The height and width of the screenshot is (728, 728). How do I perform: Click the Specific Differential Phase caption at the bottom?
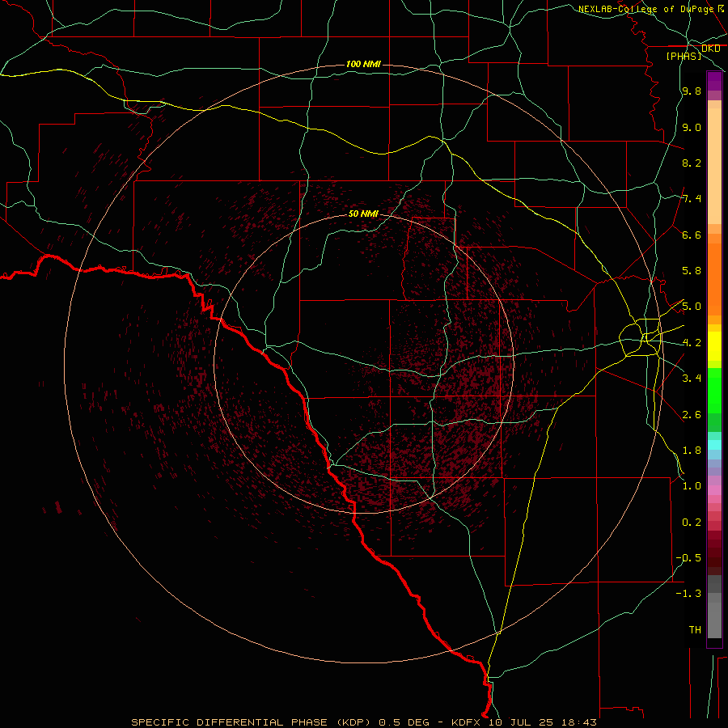[x=363, y=722]
